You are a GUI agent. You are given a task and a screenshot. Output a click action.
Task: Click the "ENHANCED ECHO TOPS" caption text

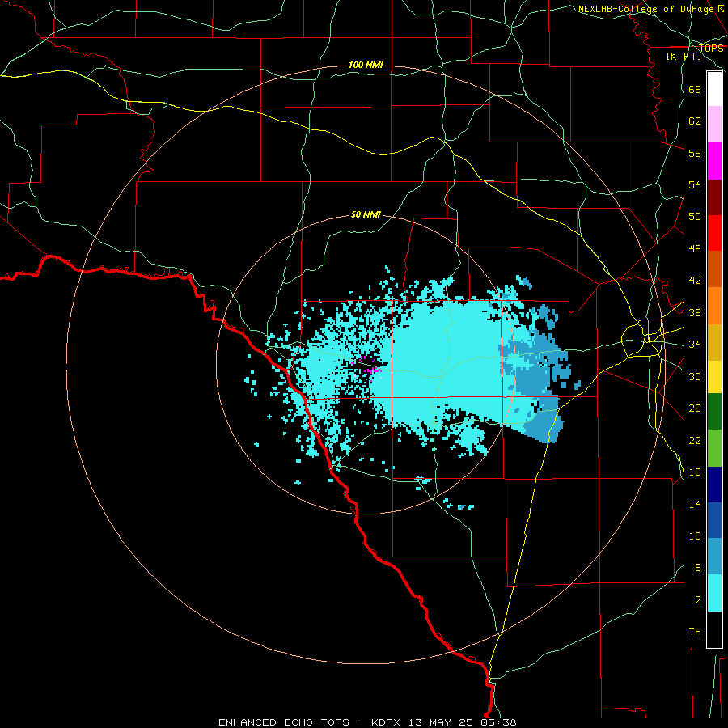click(x=284, y=722)
